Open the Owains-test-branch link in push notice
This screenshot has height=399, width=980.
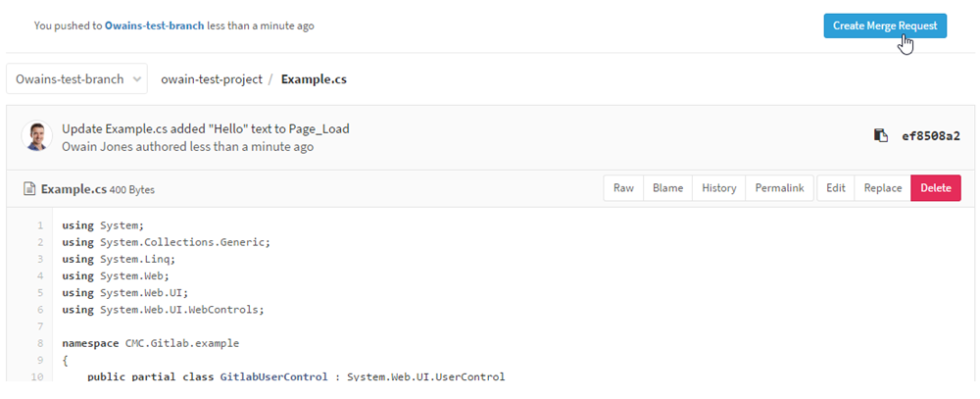tap(155, 25)
